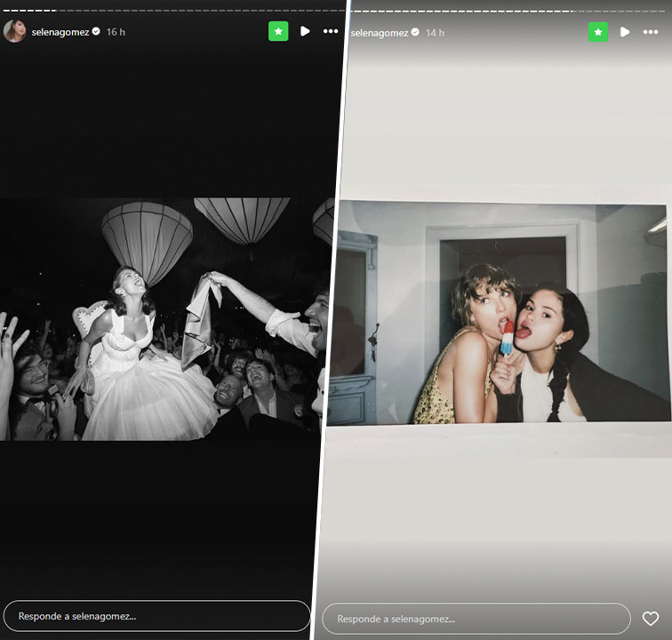Screen dimensions: 672x640
Task: Click verified badge next to right selenagomez
Action: [x=415, y=32]
